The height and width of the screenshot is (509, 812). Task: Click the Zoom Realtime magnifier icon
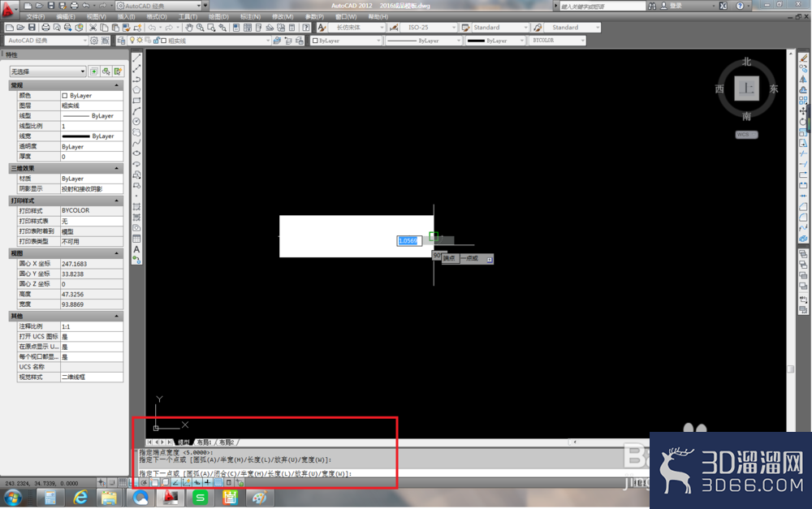pyautogui.click(x=200, y=28)
